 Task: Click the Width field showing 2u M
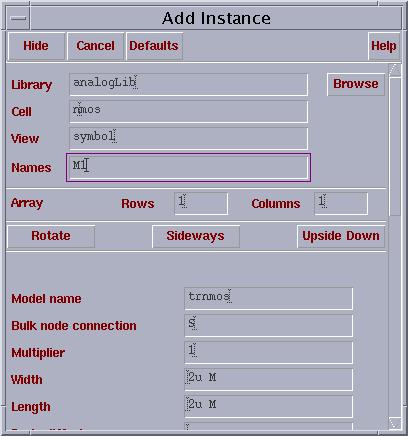point(268,379)
